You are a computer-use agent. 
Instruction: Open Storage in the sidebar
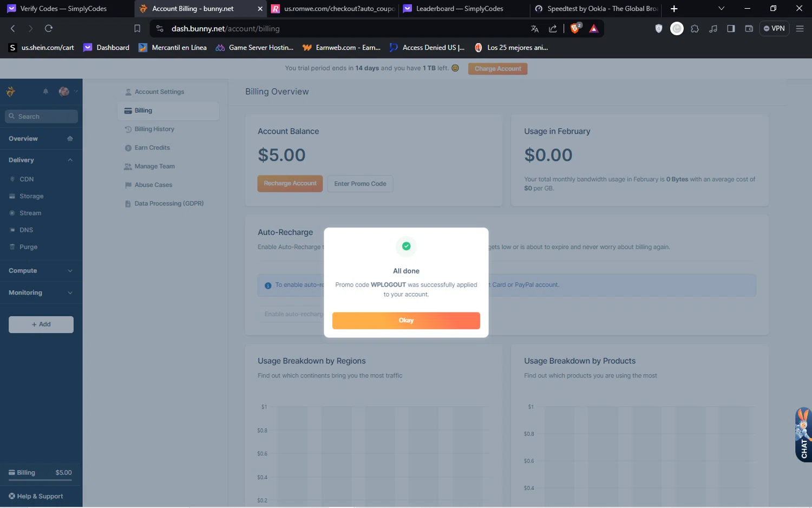pyautogui.click(x=31, y=196)
